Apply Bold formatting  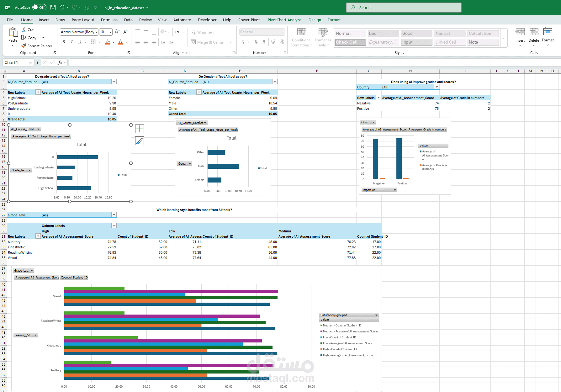click(64, 42)
